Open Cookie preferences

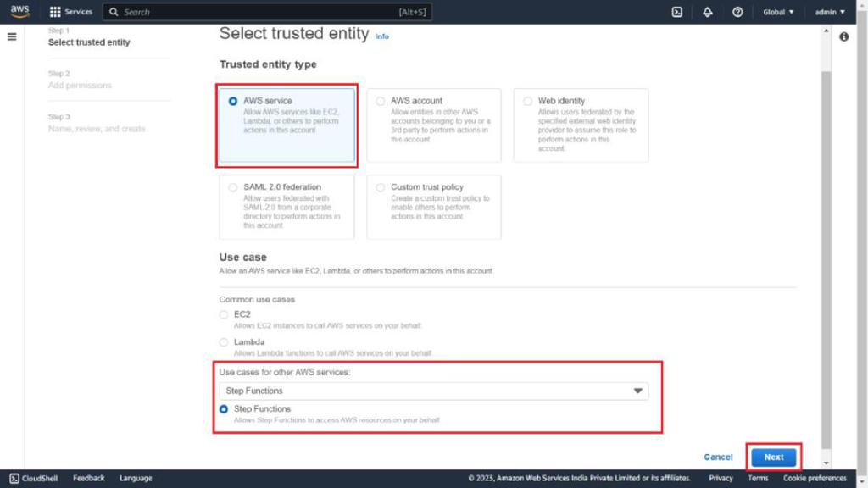pyautogui.click(x=815, y=478)
